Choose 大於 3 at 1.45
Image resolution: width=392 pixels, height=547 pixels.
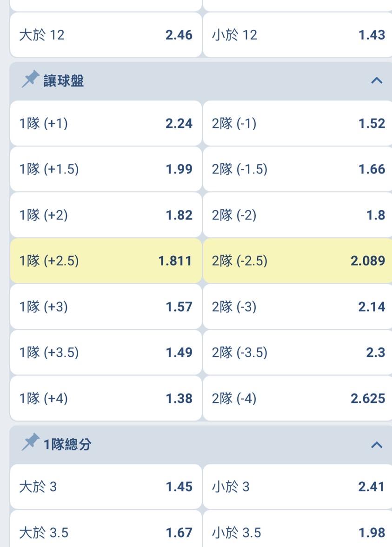tap(106, 487)
